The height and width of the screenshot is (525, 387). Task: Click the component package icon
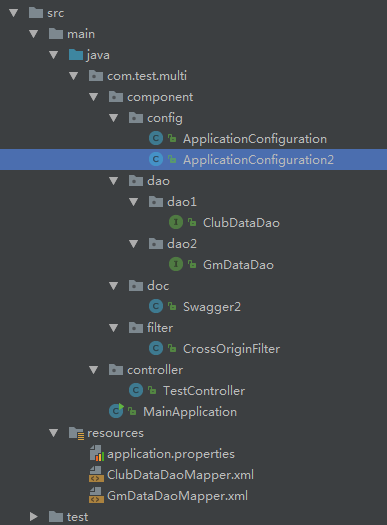point(116,97)
